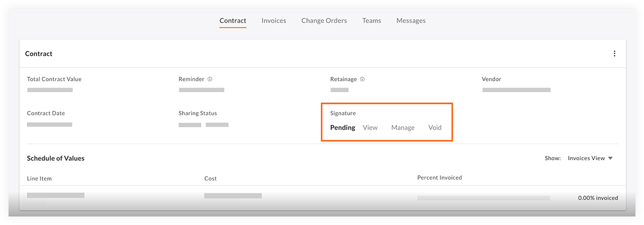The width and height of the screenshot is (644, 225).
Task: Click the Vendor label
Action: click(x=492, y=79)
